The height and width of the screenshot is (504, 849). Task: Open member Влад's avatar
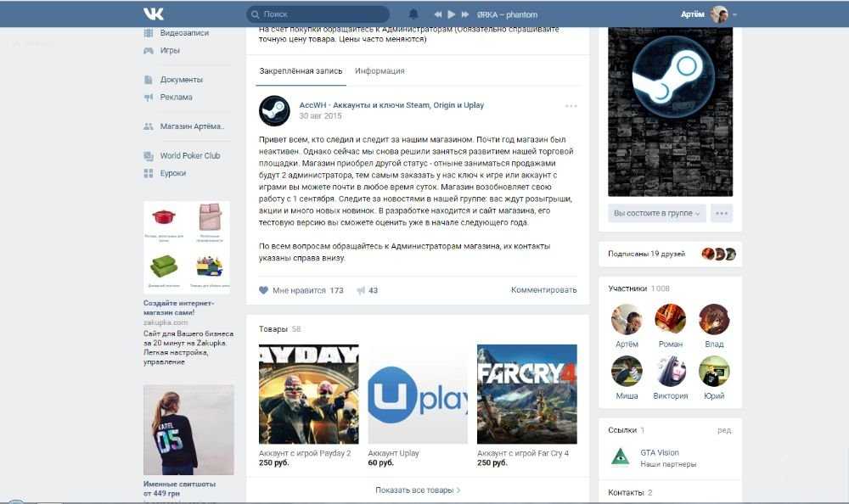(714, 319)
